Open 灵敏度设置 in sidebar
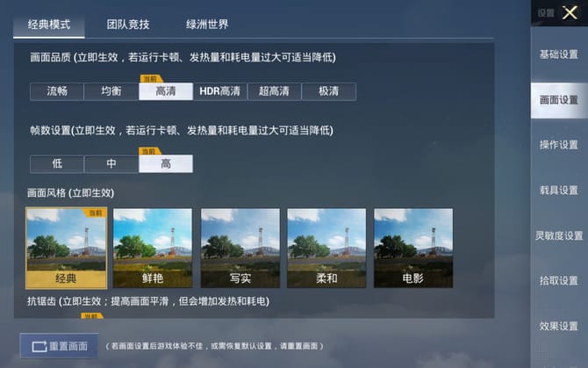Image resolution: width=588 pixels, height=368 pixels. pyautogui.click(x=559, y=235)
